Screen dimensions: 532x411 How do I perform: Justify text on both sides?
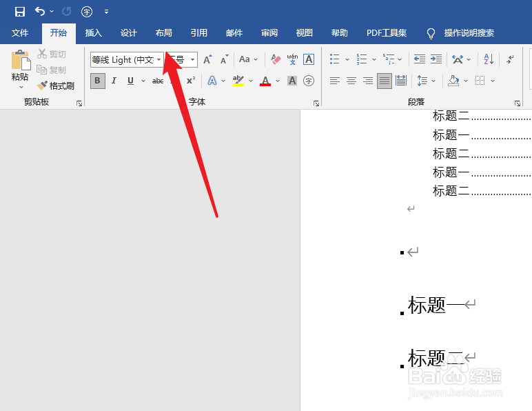pyautogui.click(x=385, y=81)
